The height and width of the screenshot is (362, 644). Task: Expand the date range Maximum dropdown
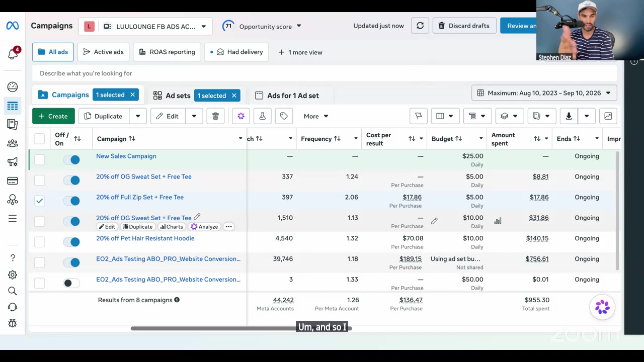[544, 93]
